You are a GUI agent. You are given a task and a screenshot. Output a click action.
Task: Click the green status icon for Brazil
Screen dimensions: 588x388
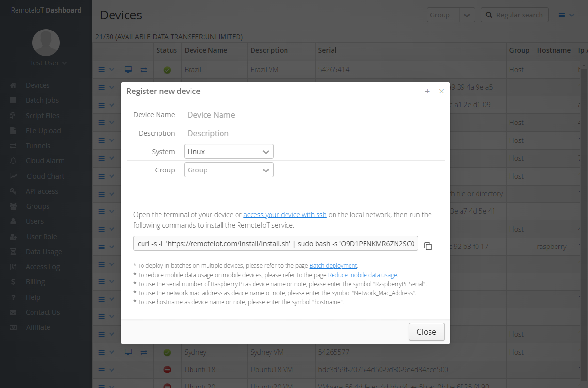pos(167,70)
